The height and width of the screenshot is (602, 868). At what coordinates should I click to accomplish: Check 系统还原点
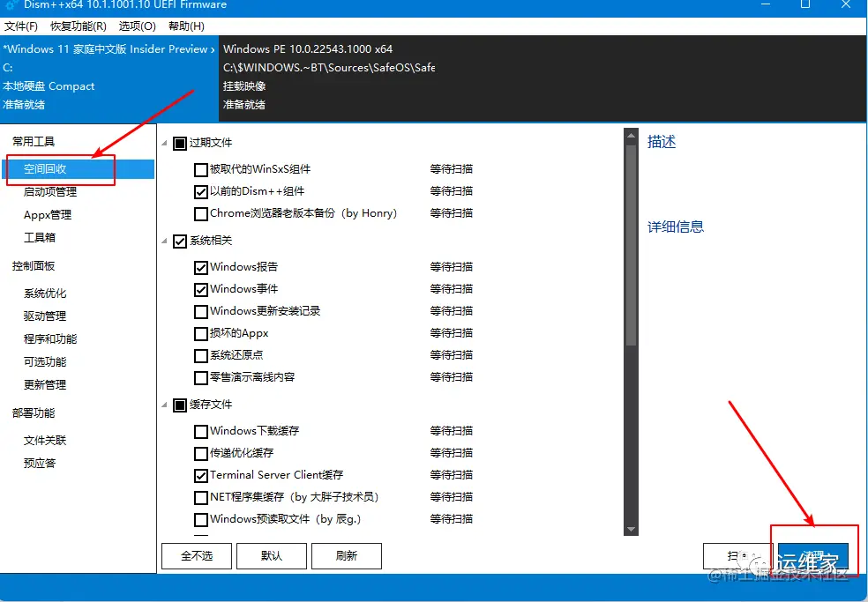[201, 355]
